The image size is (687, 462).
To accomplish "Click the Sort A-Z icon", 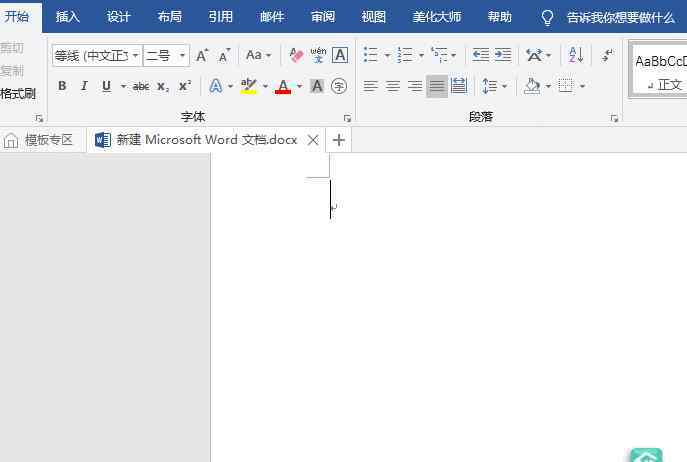I will point(576,55).
